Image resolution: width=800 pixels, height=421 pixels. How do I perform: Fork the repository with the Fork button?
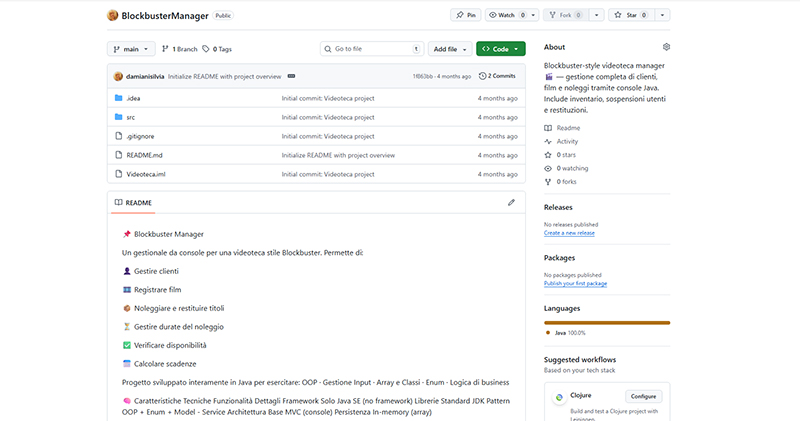click(x=566, y=15)
